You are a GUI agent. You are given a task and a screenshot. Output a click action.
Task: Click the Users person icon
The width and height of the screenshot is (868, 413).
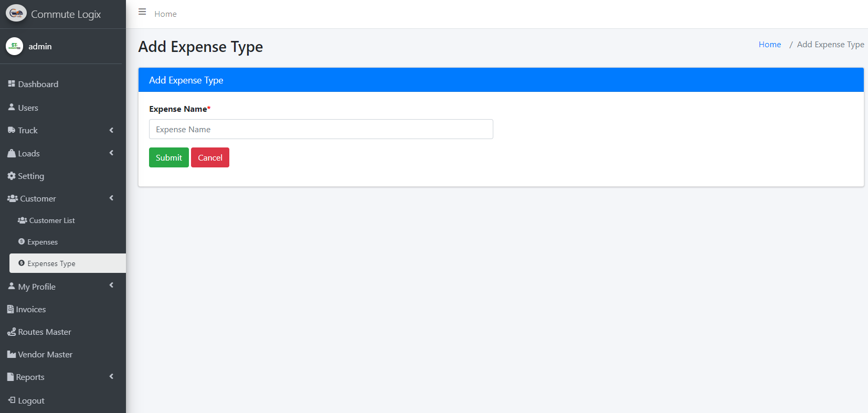click(x=12, y=107)
